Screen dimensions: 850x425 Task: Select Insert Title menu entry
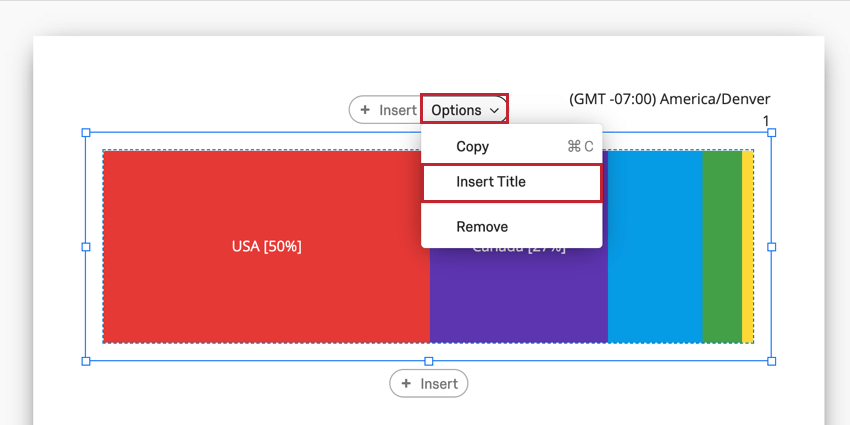(511, 182)
